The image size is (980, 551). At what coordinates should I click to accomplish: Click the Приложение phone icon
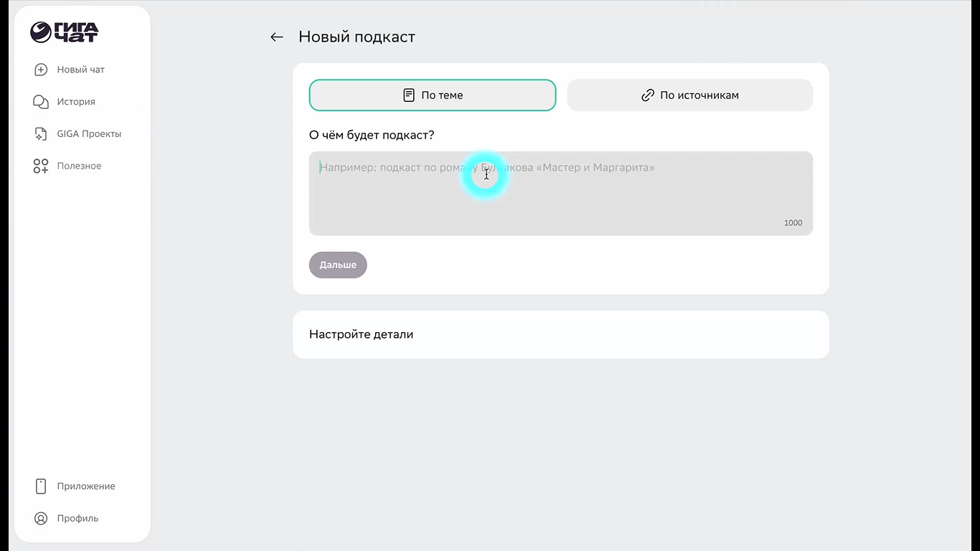point(41,486)
